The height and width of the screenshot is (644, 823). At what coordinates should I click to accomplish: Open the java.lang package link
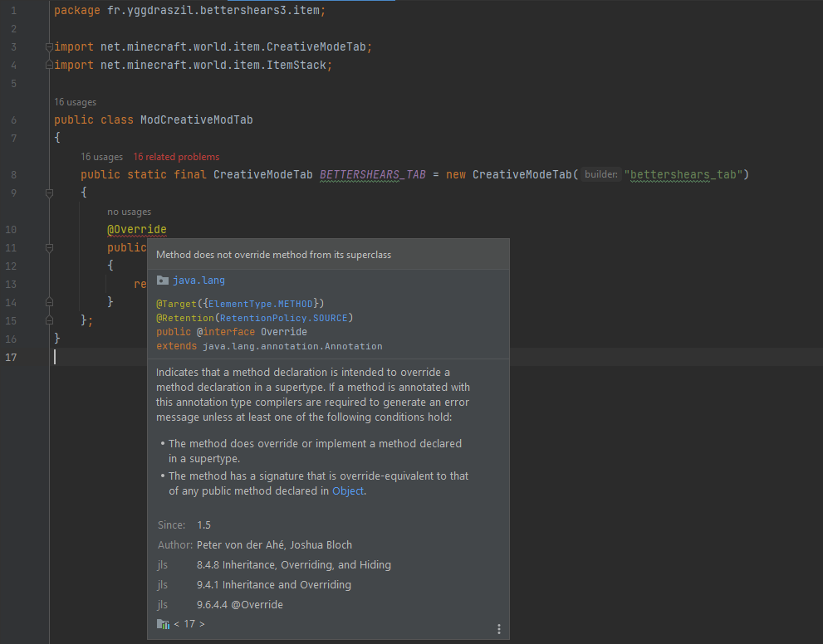tap(198, 281)
